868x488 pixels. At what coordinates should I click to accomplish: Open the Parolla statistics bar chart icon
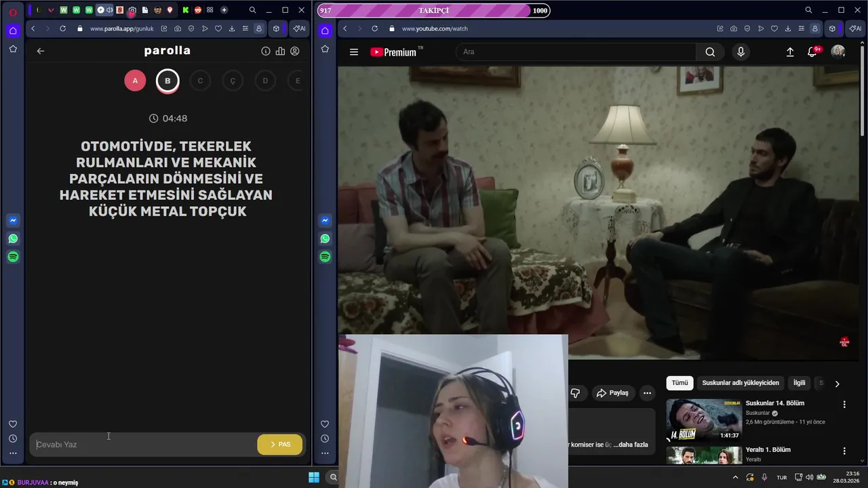pos(280,51)
